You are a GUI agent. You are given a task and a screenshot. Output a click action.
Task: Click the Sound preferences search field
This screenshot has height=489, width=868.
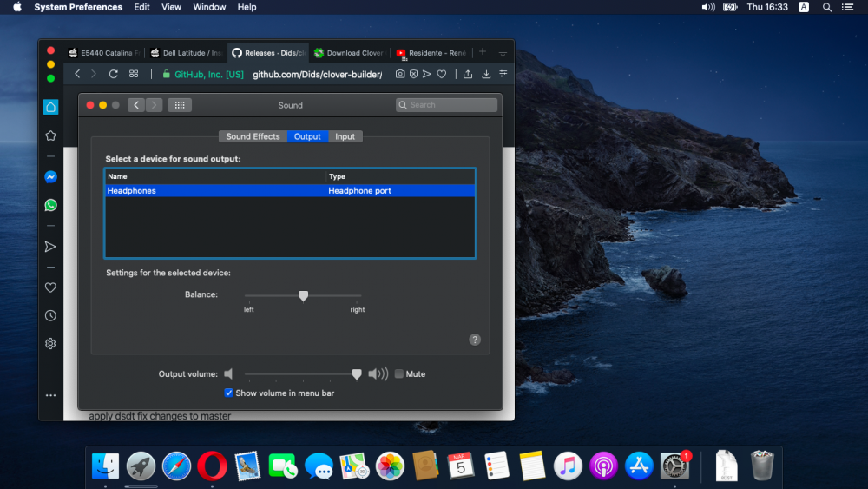(x=446, y=105)
